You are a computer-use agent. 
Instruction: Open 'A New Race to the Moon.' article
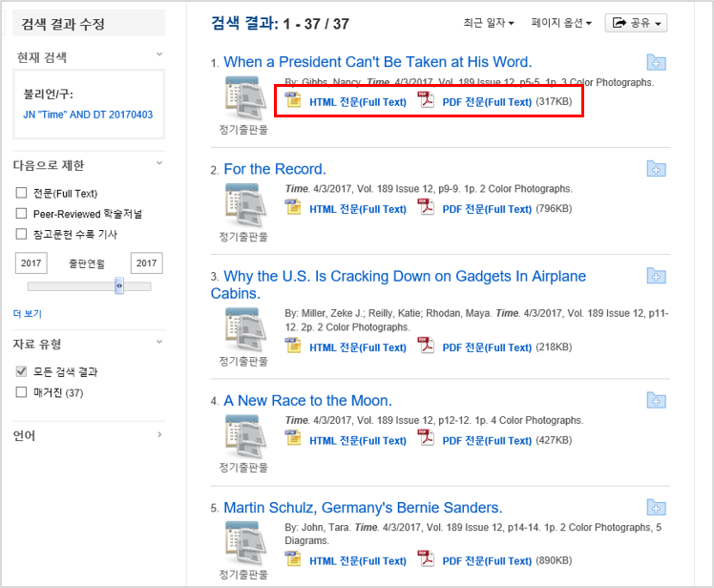(x=307, y=401)
